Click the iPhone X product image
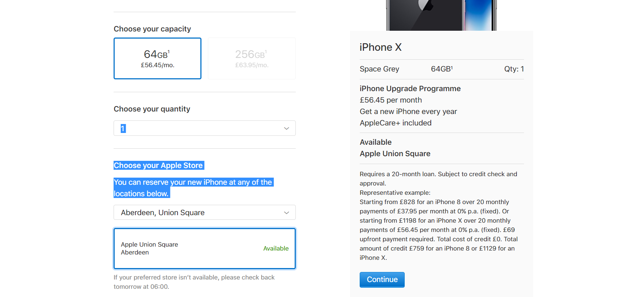Viewport: 644px width, 297px height. 441,15
